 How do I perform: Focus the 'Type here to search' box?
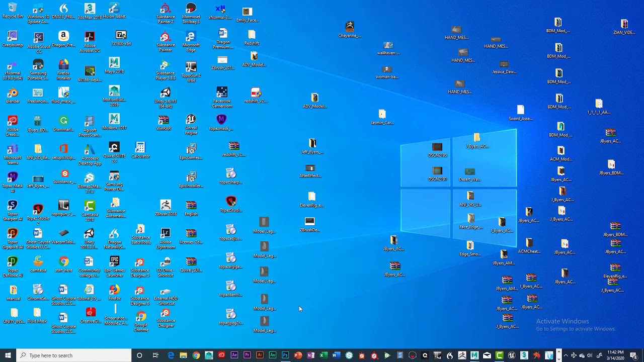click(x=73, y=355)
